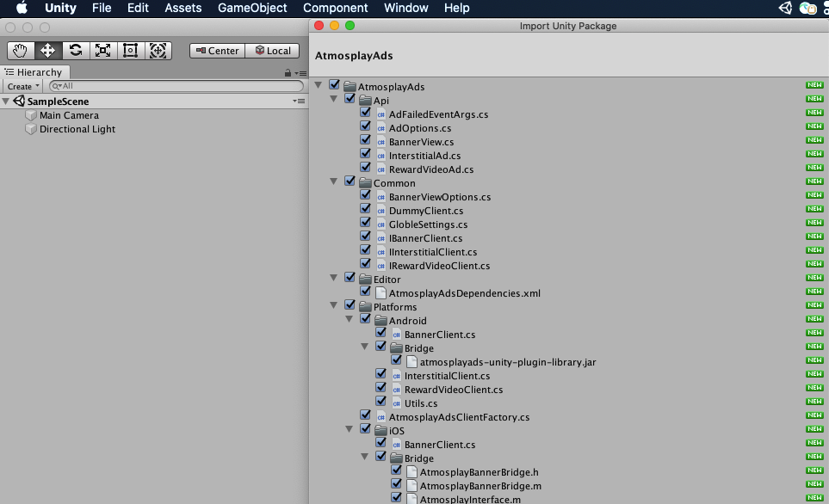Click the Hierarchy panel lock icon
The width and height of the screenshot is (829, 504).
click(288, 73)
